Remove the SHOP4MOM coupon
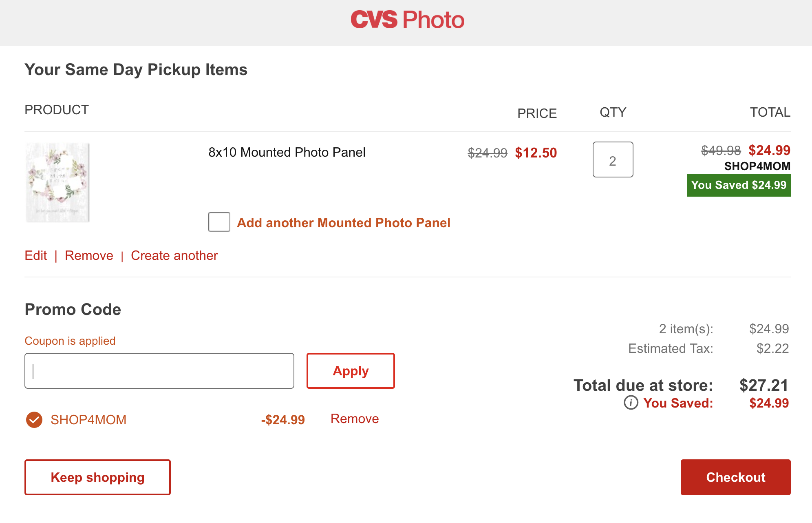This screenshot has height=523, width=812. (x=355, y=419)
